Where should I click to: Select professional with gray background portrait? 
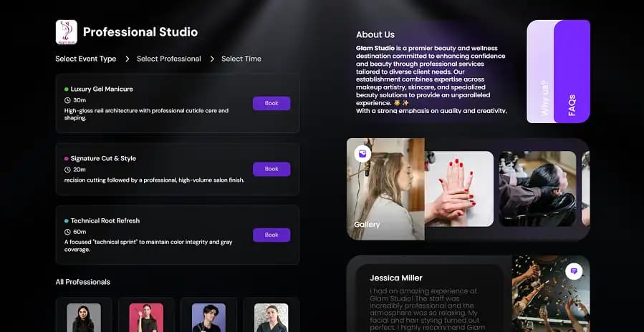(84, 318)
